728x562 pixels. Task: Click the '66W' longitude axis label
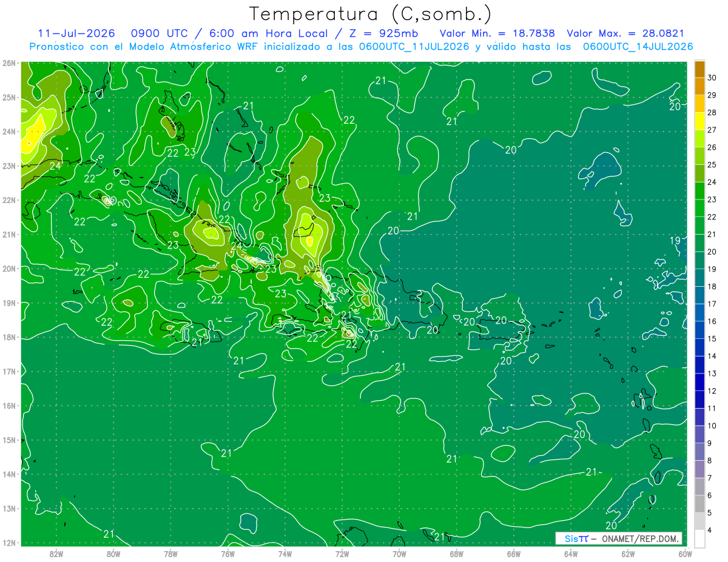pos(513,554)
